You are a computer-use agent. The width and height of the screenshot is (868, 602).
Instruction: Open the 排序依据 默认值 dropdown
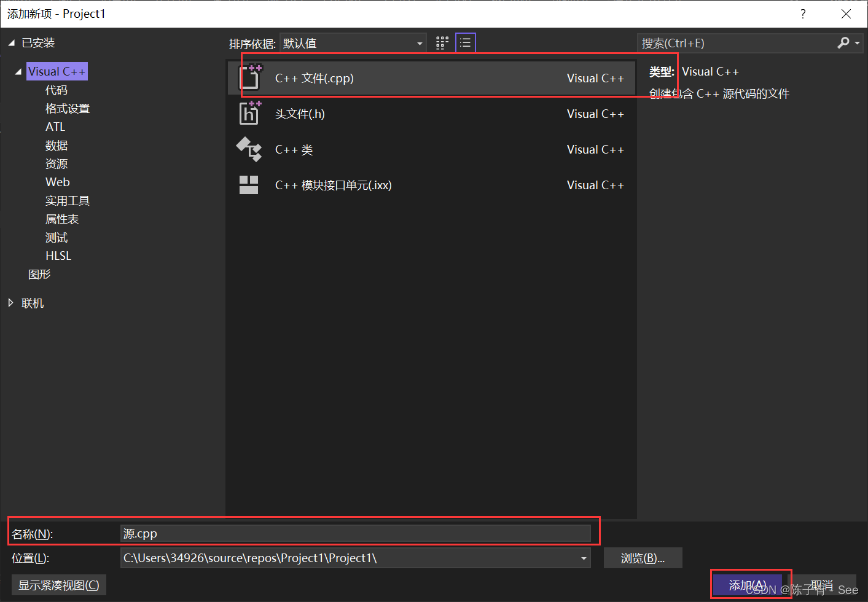click(x=353, y=43)
